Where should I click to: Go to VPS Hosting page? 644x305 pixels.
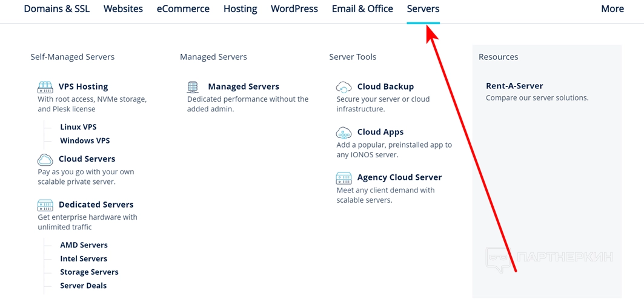pos(84,87)
